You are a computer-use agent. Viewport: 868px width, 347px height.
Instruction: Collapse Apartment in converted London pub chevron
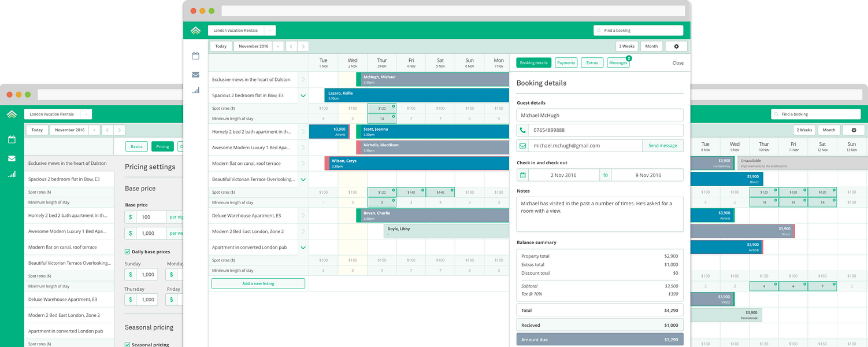303,248
